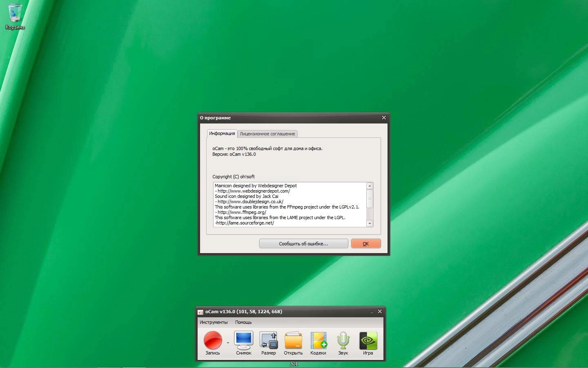Click the '100% свободный софт' description text

coord(267,148)
